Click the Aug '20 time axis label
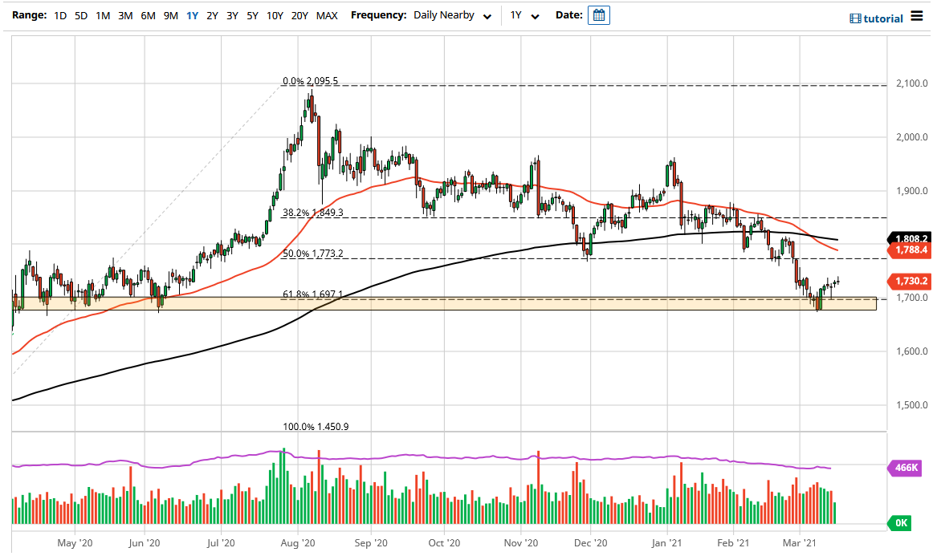937x560 pixels. pyautogui.click(x=298, y=542)
